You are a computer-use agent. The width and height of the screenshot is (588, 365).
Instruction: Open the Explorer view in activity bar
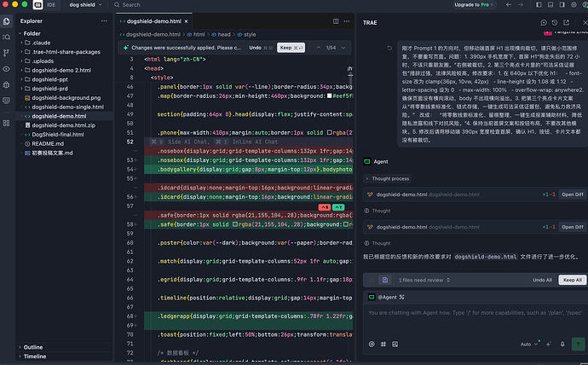click(x=6, y=21)
